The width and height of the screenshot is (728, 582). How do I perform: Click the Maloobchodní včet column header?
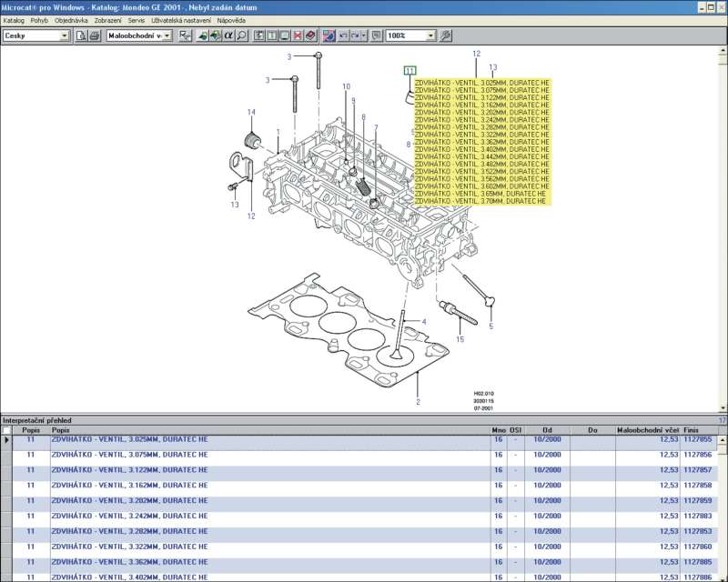point(648,430)
